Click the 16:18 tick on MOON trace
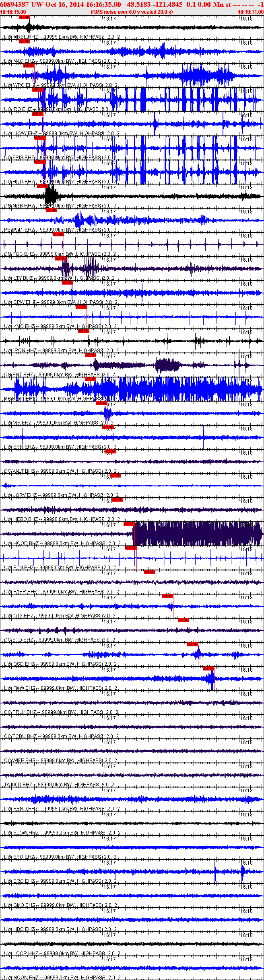The height and width of the screenshot is (980, 264). click(246, 959)
